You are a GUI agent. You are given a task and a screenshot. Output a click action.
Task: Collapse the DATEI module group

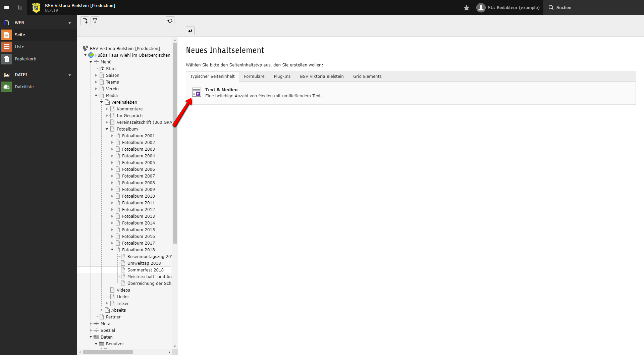(x=70, y=75)
